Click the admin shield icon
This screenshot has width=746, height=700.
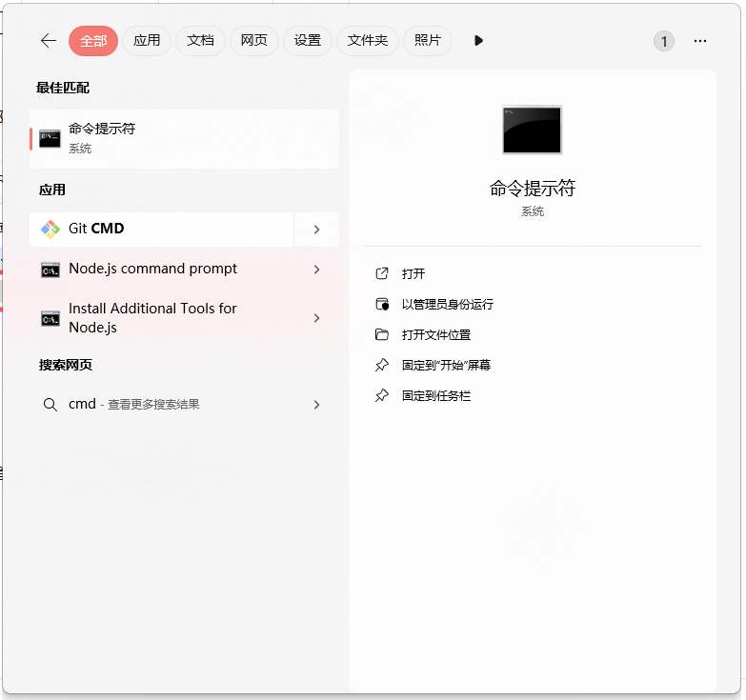[382, 304]
